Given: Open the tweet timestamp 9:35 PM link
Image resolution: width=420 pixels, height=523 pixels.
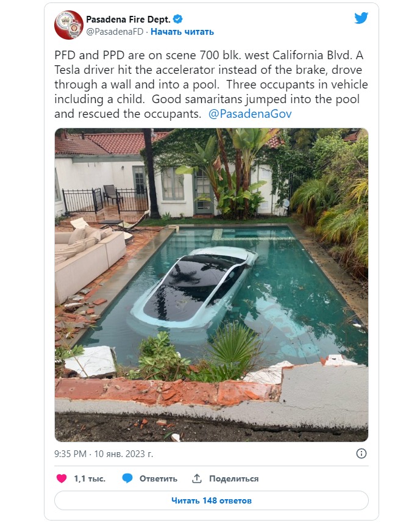Looking at the screenshot, I should click(70, 454).
